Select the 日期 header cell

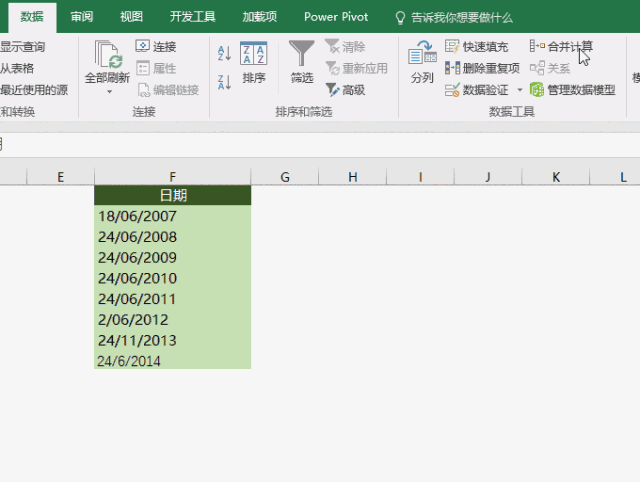coord(173,195)
